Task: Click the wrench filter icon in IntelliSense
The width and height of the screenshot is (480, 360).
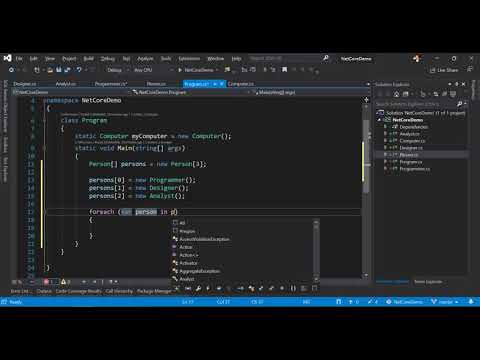Action: point(198,288)
